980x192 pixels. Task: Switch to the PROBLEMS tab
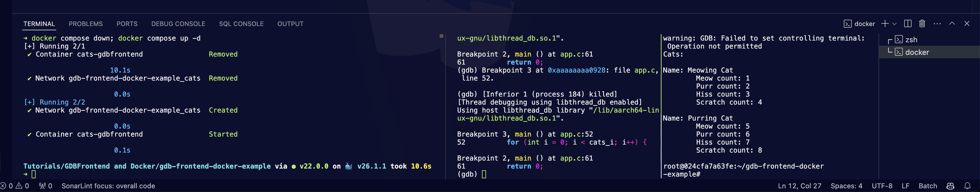[86, 24]
